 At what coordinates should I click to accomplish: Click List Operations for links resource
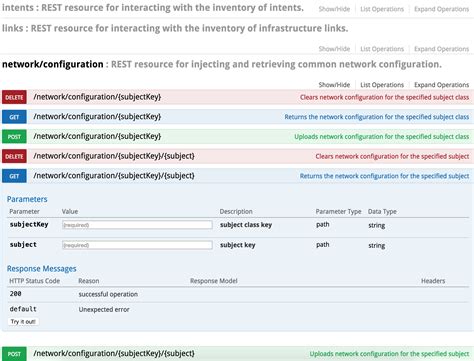[x=382, y=49]
